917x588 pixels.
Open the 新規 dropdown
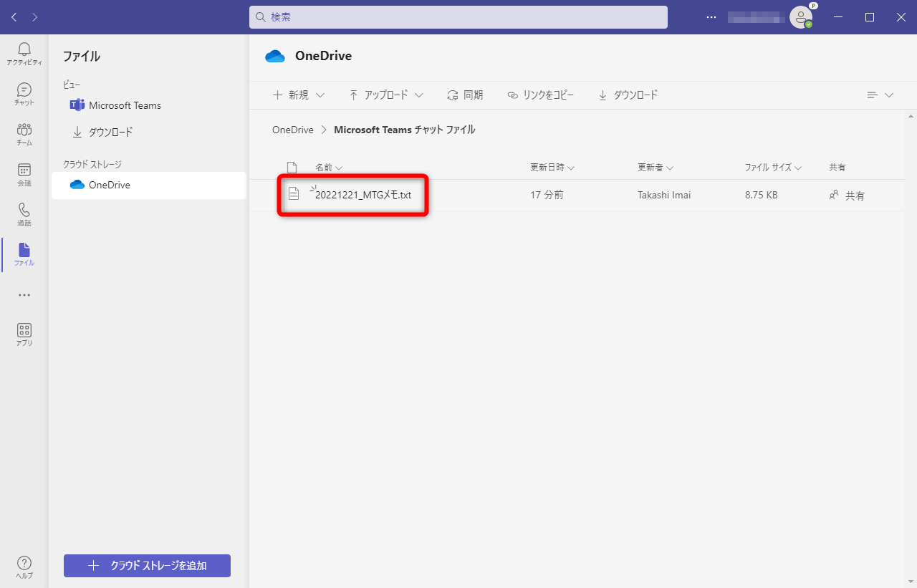[x=299, y=95]
